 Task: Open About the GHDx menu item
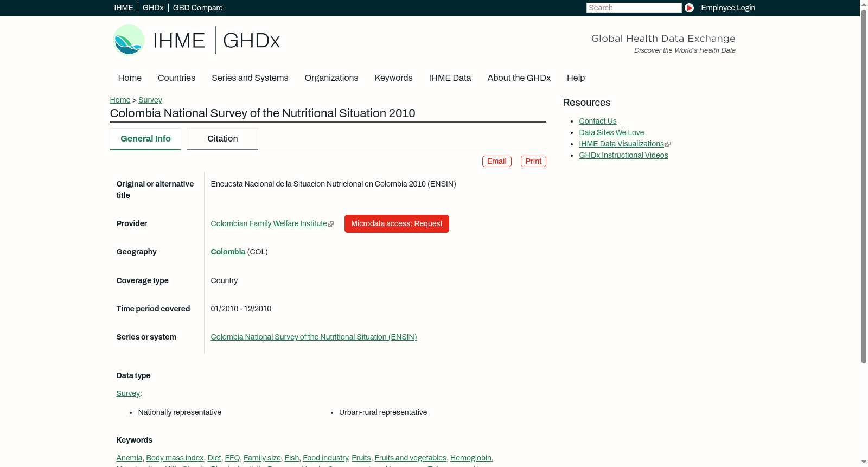click(x=519, y=78)
